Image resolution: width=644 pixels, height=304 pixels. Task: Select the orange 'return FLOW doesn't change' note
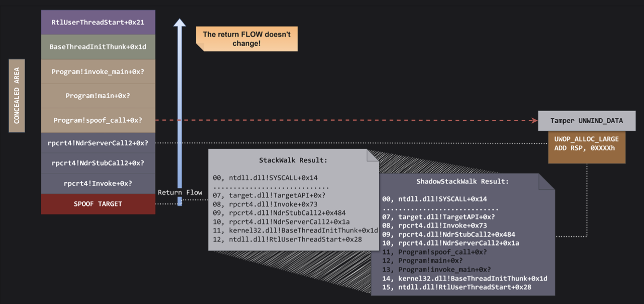click(x=246, y=39)
